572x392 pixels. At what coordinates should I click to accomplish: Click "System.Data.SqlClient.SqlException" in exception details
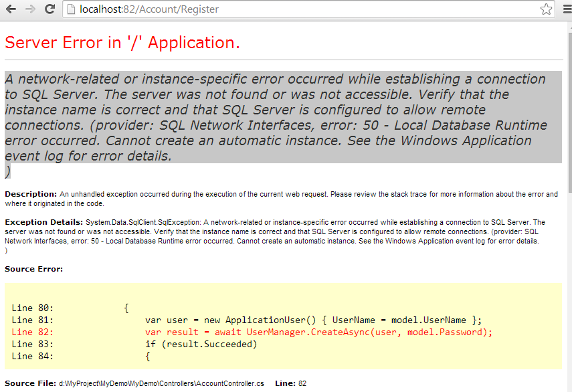[143, 223]
